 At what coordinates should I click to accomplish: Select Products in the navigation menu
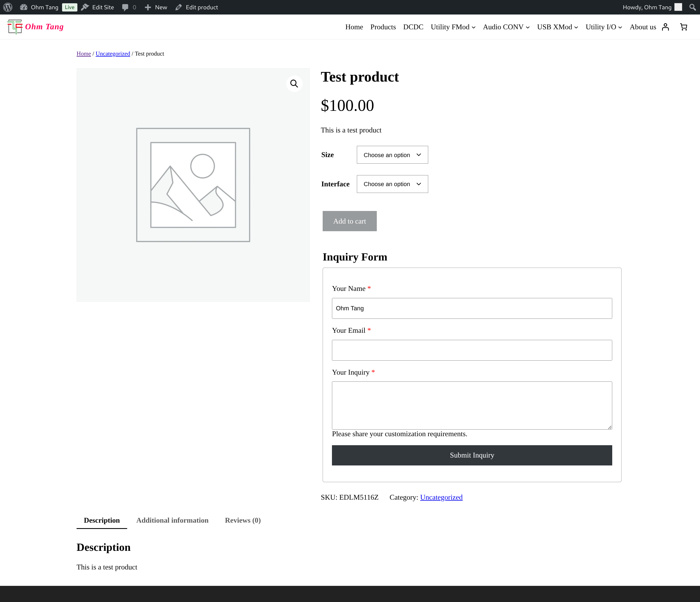coord(383,27)
